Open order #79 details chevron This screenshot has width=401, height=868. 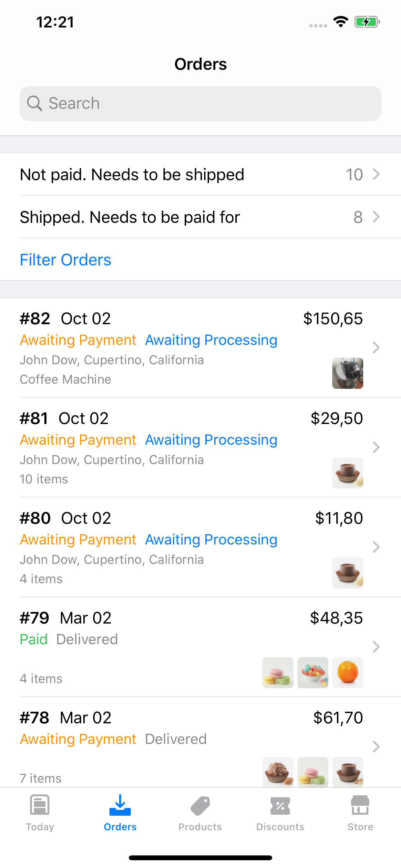376,646
